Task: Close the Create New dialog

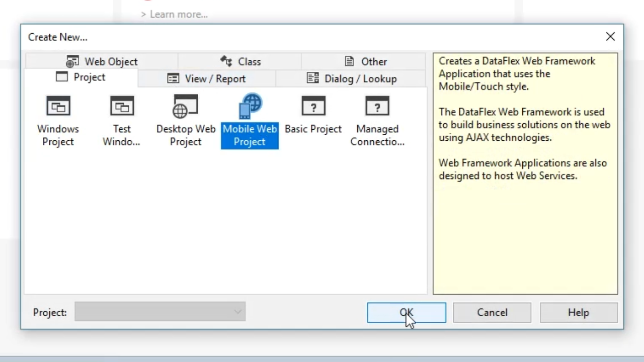Action: point(610,37)
